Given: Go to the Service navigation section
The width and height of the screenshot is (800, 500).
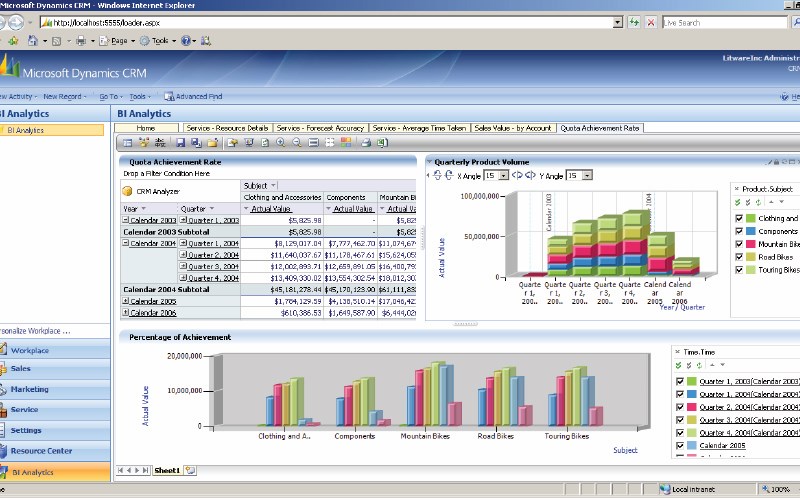Looking at the screenshot, I should [x=55, y=410].
